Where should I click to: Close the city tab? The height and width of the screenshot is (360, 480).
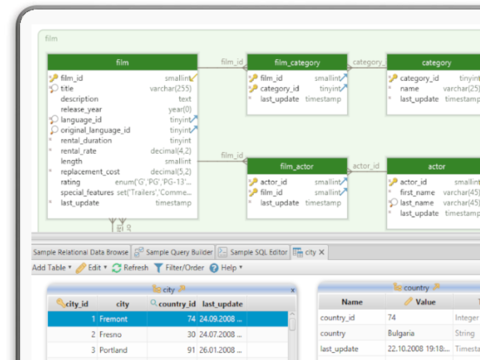[322, 252]
